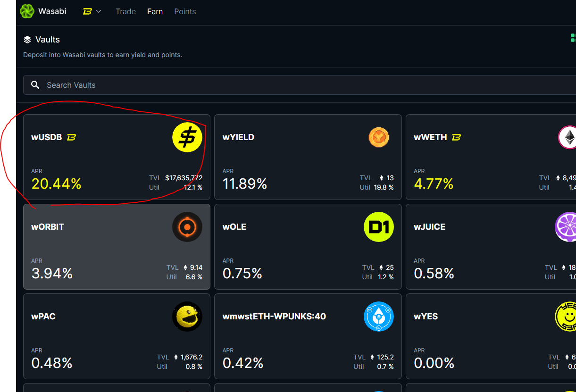Open the wYIELD vault name
The image size is (576, 392).
coord(238,137)
